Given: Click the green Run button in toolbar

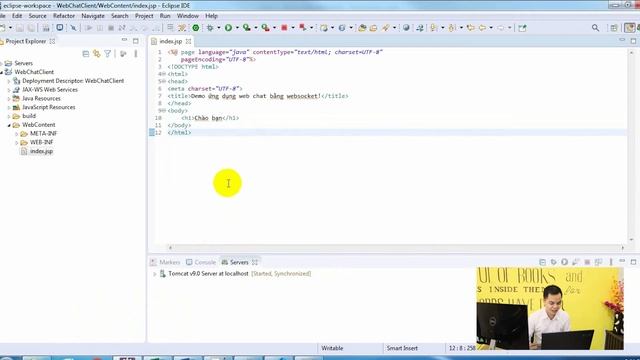Looking at the screenshot, I should click(x=229, y=28).
